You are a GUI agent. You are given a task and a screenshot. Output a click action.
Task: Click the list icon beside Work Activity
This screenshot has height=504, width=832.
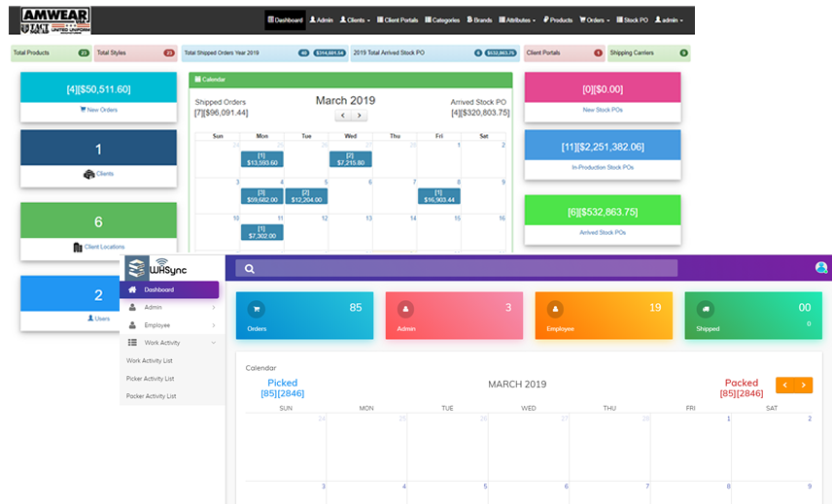132,343
